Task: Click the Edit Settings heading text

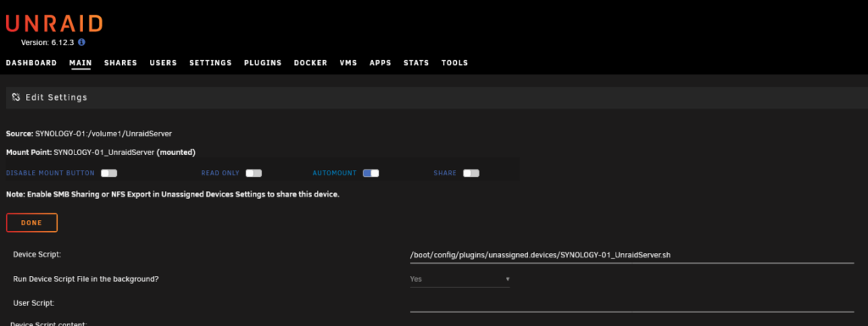Action: (x=57, y=97)
